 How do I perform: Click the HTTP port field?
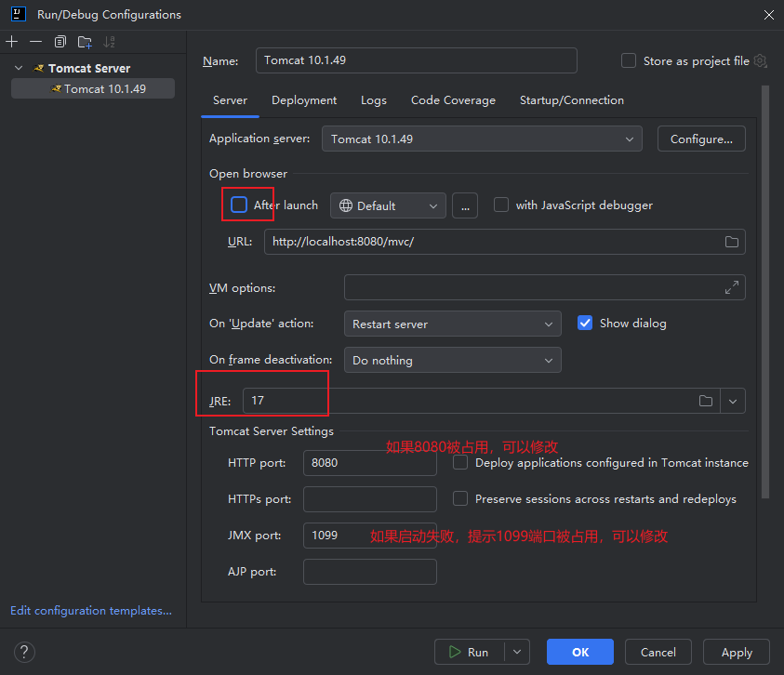(x=369, y=462)
